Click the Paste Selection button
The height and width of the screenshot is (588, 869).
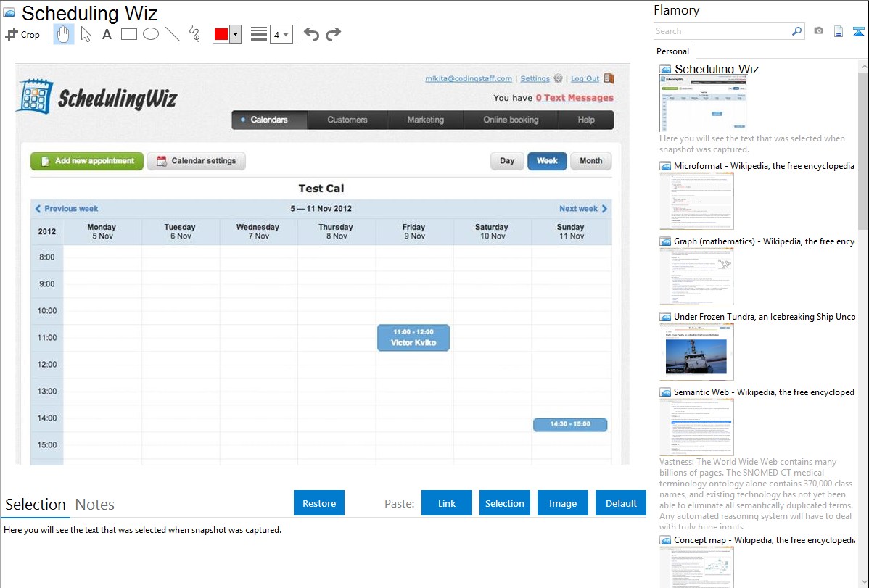point(504,503)
